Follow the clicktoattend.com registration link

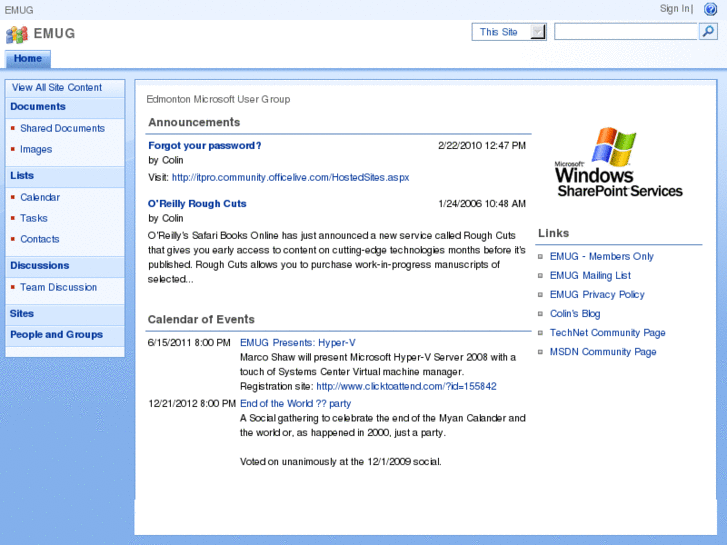[x=406, y=386]
